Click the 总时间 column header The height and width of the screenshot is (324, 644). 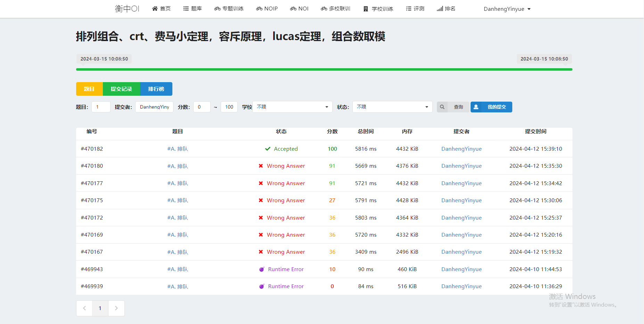coord(366,131)
